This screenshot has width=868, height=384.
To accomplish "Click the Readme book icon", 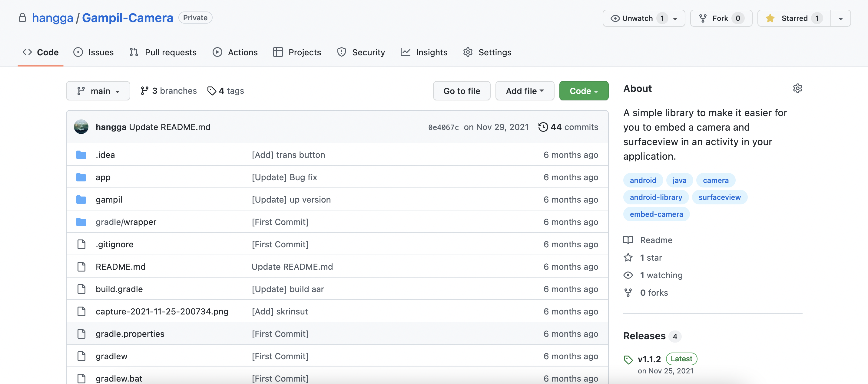I will [x=628, y=240].
